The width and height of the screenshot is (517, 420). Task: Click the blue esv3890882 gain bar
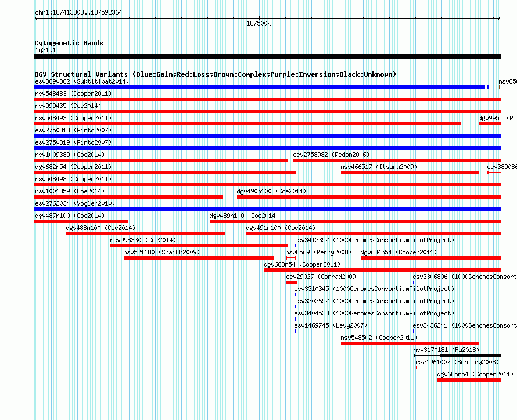261,87
